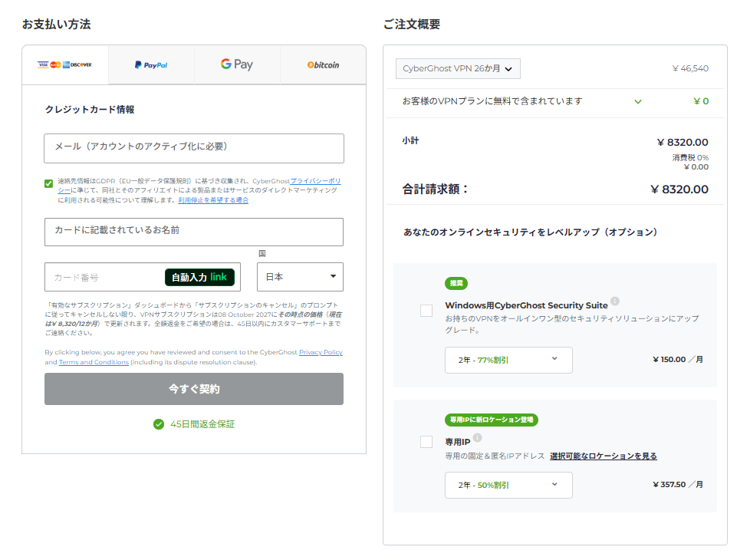The image size is (750, 560).
Task: Open the 専用IP 2年 50%割引 dropdown
Action: click(x=508, y=485)
